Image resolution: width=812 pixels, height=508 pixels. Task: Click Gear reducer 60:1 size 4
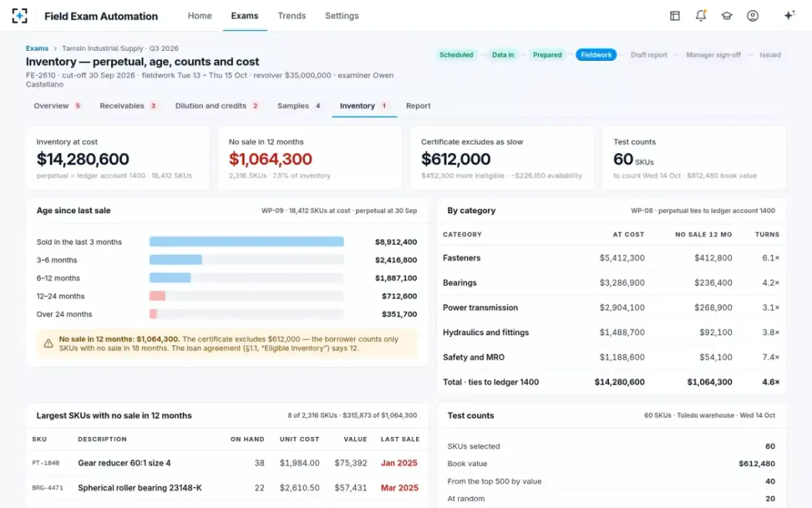point(125,463)
